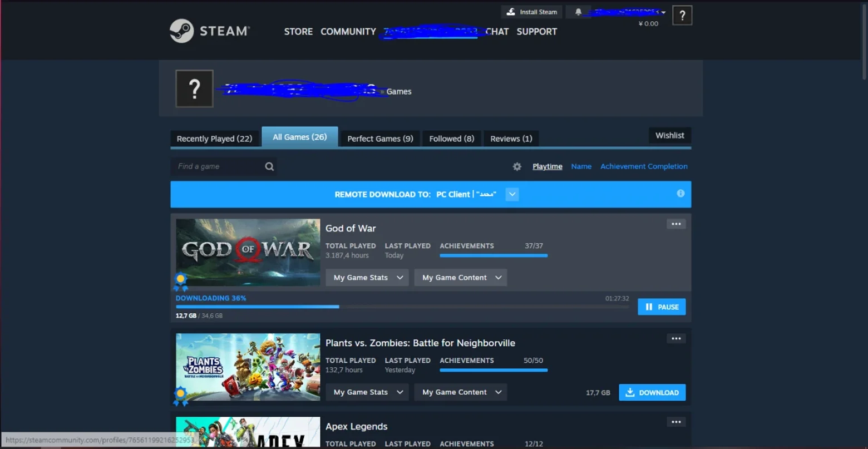Image resolution: width=868 pixels, height=449 pixels.
Task: Click the God of War download progress bar
Action: point(403,307)
